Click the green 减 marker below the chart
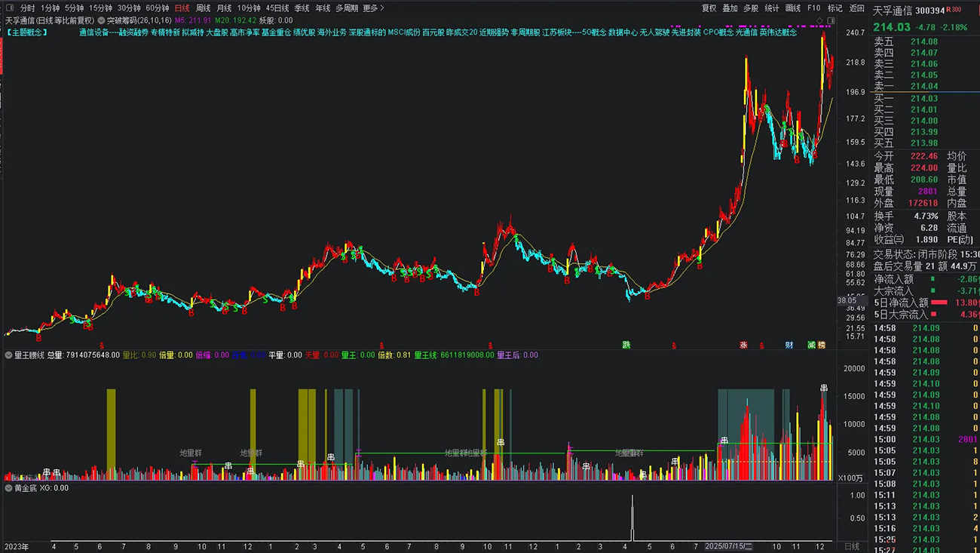The image size is (980, 553). pyautogui.click(x=811, y=345)
